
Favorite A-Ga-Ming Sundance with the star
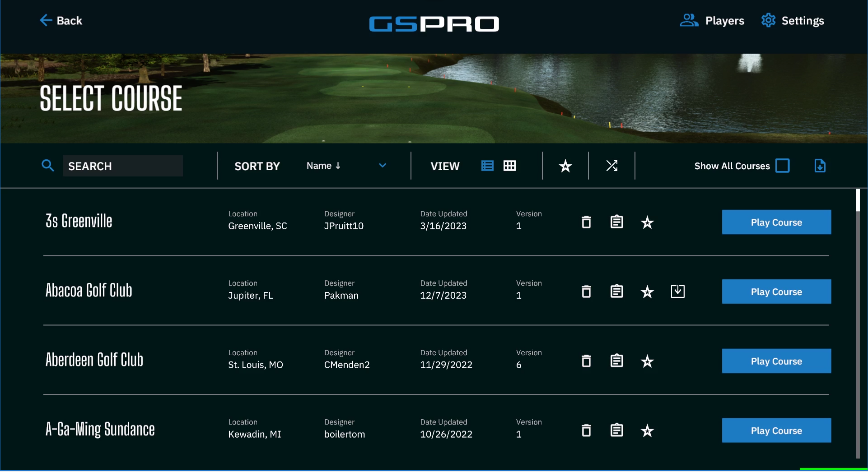[x=647, y=430]
